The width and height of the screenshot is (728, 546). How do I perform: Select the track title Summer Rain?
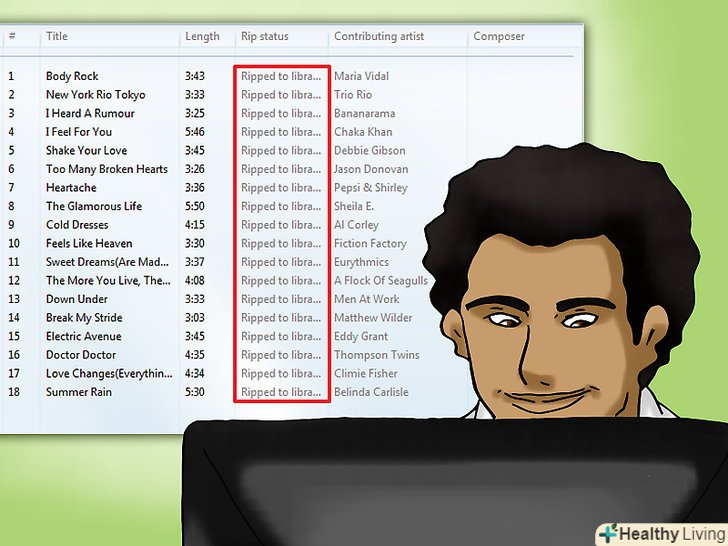tap(78, 392)
